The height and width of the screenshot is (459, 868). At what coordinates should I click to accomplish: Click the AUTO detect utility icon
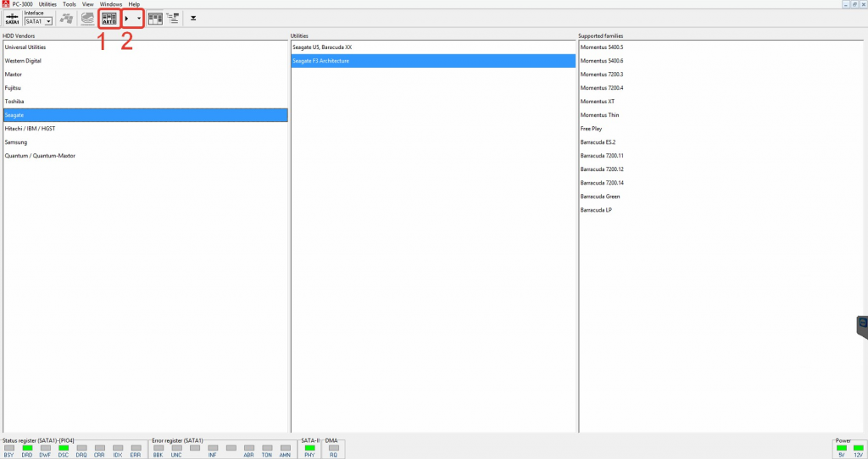coord(108,18)
